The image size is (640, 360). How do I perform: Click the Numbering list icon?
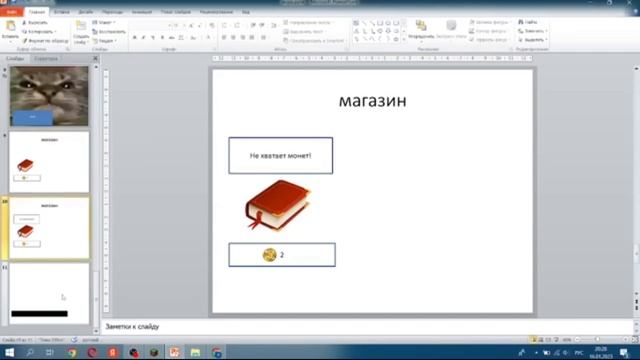pyautogui.click(x=237, y=26)
